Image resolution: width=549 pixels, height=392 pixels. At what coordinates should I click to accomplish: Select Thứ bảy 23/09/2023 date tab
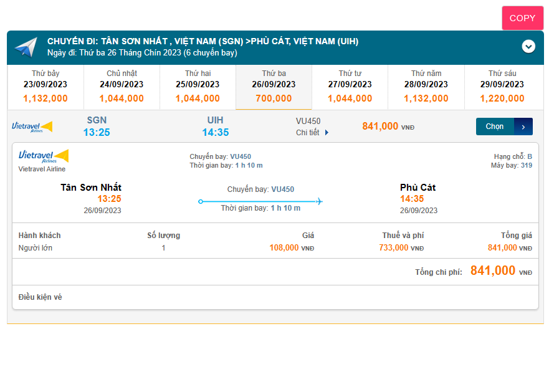(x=45, y=86)
